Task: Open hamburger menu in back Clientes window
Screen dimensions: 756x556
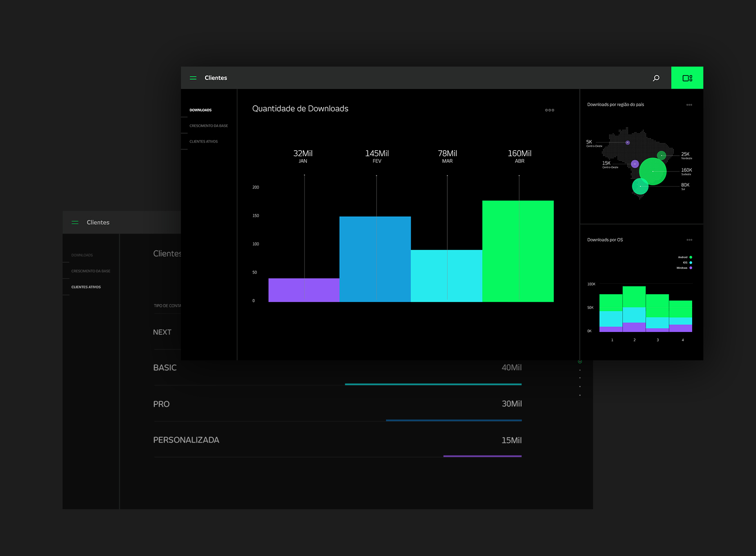Action: point(75,222)
